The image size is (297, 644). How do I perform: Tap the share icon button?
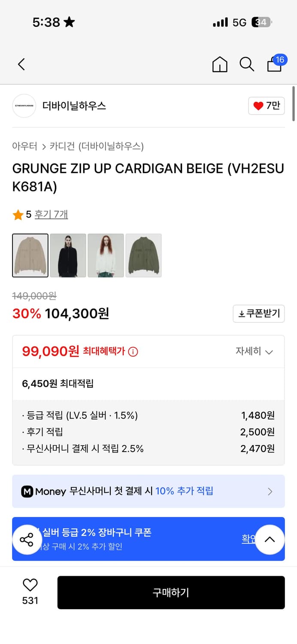tap(27, 540)
